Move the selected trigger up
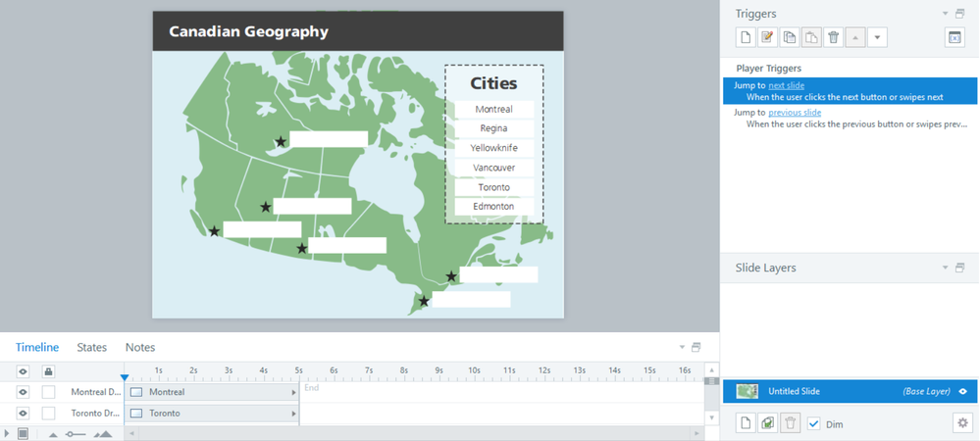This screenshot has width=980, height=441. click(x=855, y=37)
